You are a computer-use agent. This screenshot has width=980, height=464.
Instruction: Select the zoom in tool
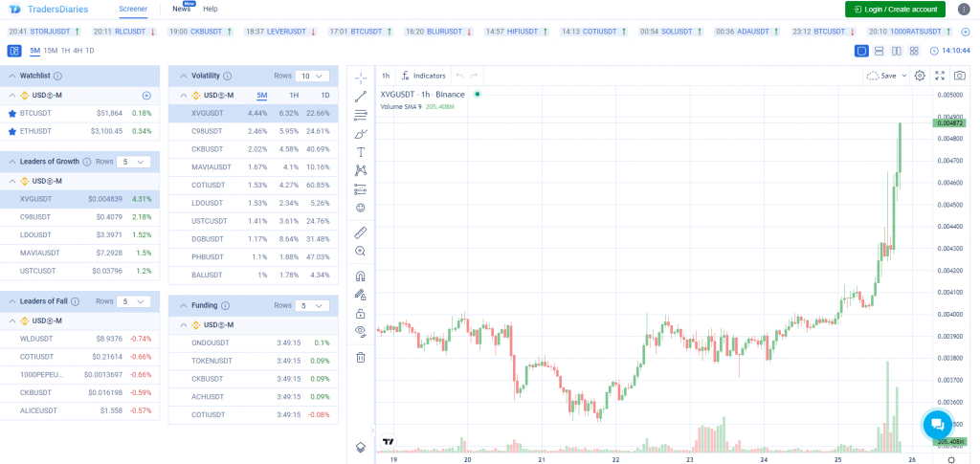[361, 251]
